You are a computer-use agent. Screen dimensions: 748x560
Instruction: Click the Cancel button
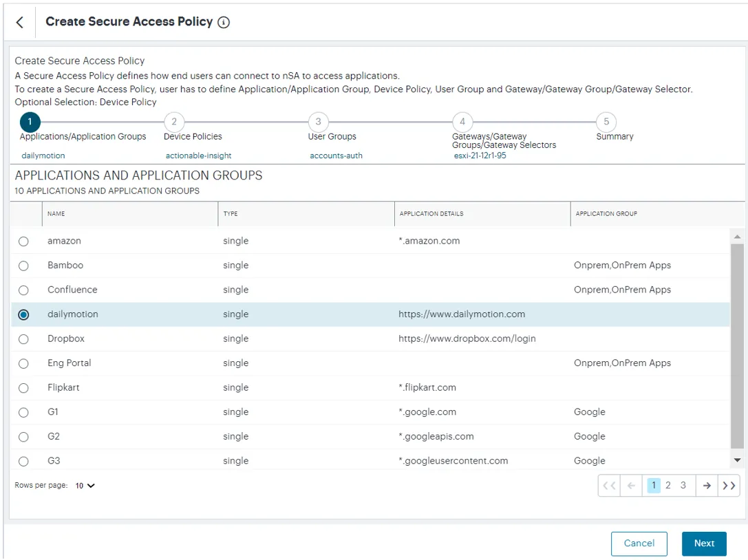coord(639,543)
